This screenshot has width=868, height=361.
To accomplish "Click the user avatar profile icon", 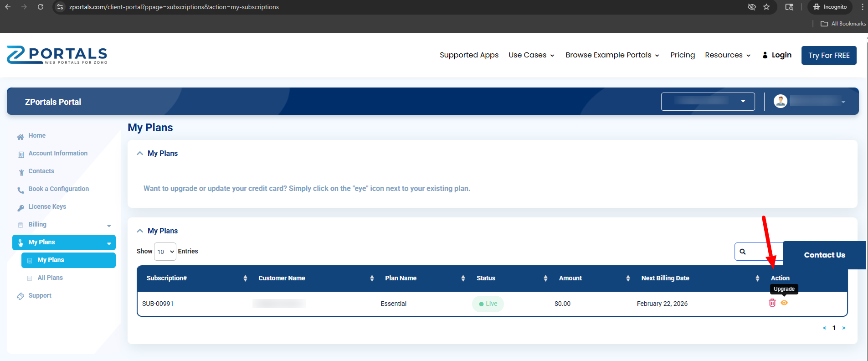I will coord(780,101).
